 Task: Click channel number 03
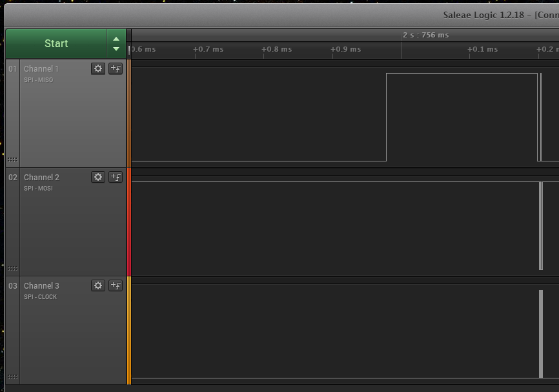pos(12,285)
